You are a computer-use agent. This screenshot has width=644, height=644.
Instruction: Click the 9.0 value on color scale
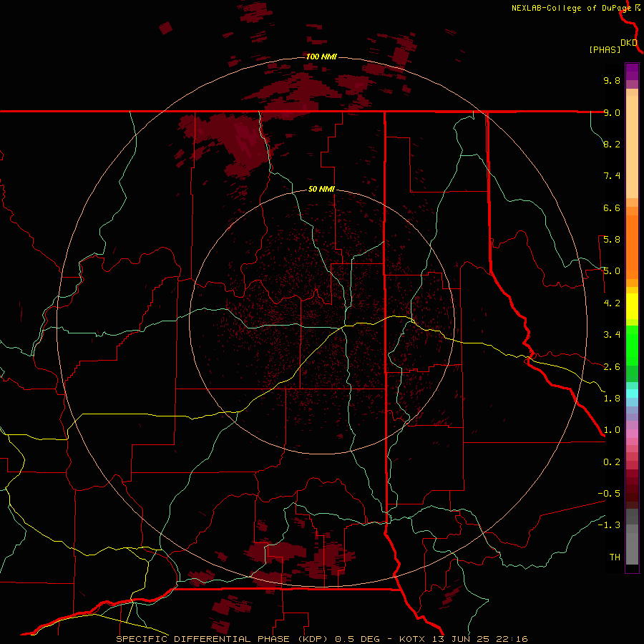coord(612,112)
